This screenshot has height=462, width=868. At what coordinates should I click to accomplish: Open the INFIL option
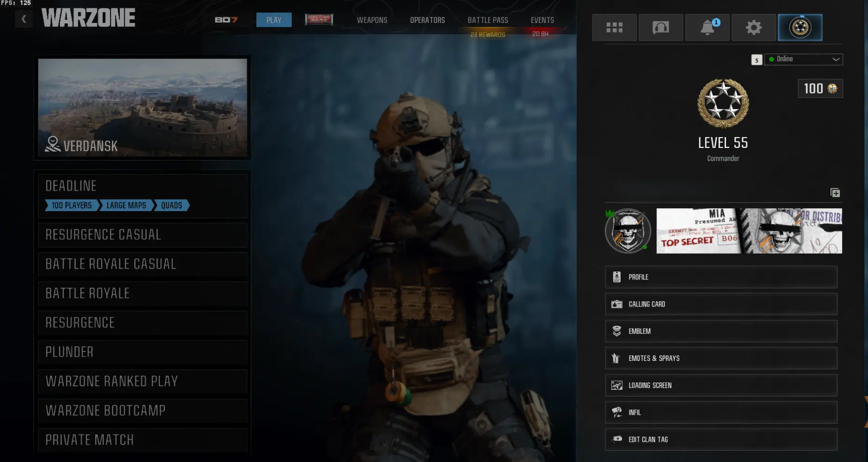coord(721,412)
